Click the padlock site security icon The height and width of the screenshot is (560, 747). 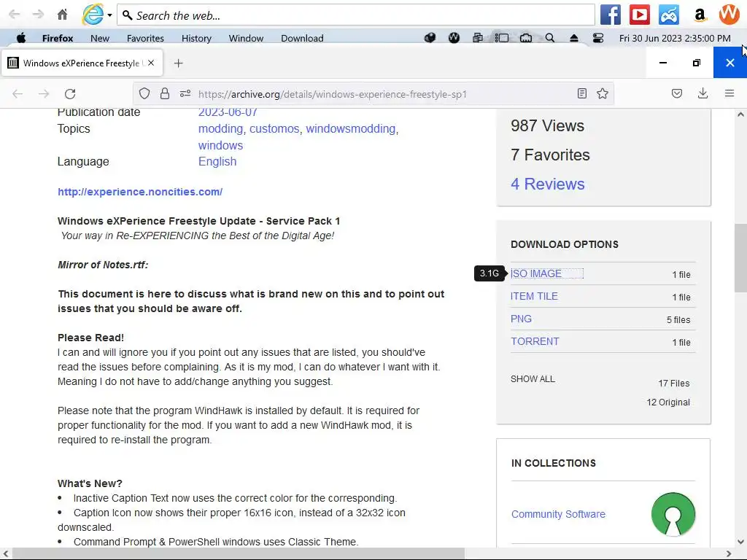coord(165,94)
